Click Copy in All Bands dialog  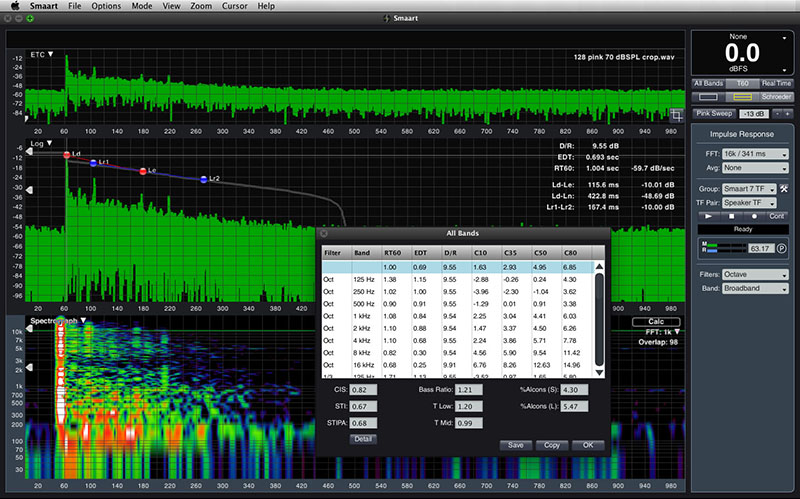coord(552,445)
